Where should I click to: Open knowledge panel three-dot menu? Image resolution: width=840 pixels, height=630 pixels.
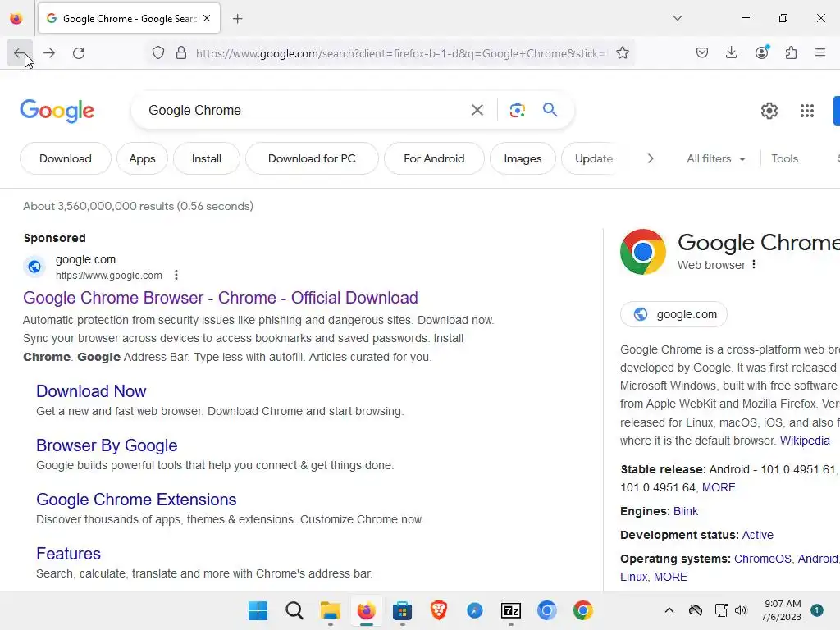[753, 265]
